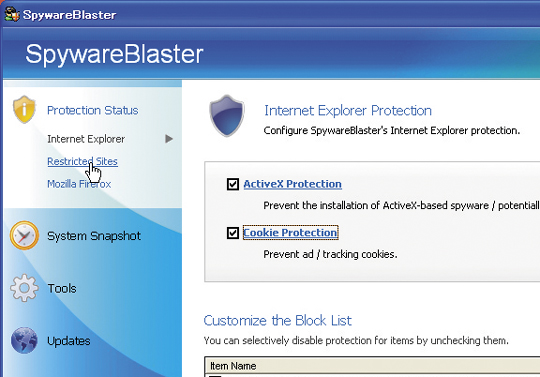The width and height of the screenshot is (540, 377).
Task: Open the Protection Status section
Action: coord(92,110)
